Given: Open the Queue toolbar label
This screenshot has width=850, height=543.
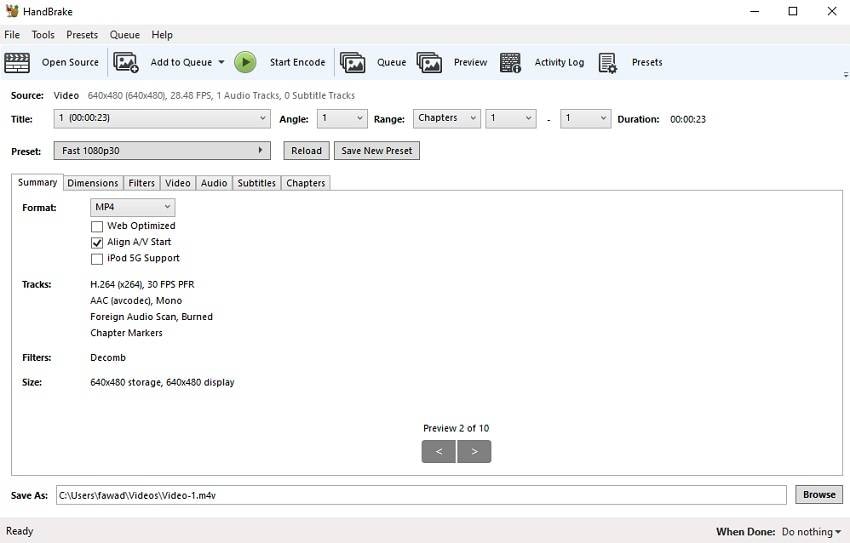Looking at the screenshot, I should 391,62.
